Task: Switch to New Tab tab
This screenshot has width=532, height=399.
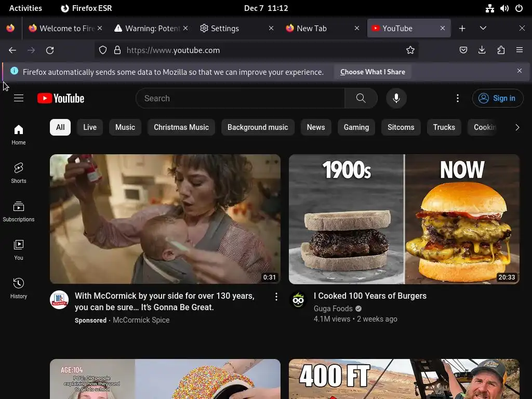Action: pyautogui.click(x=323, y=29)
